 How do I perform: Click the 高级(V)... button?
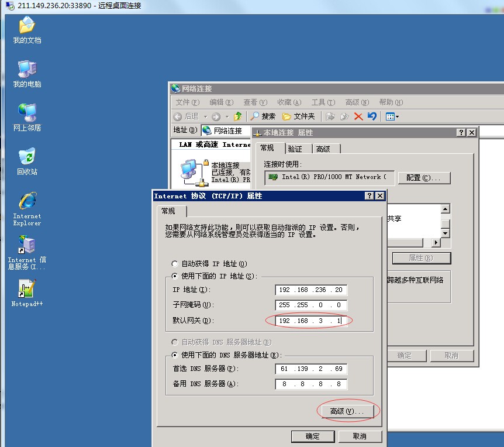click(347, 412)
